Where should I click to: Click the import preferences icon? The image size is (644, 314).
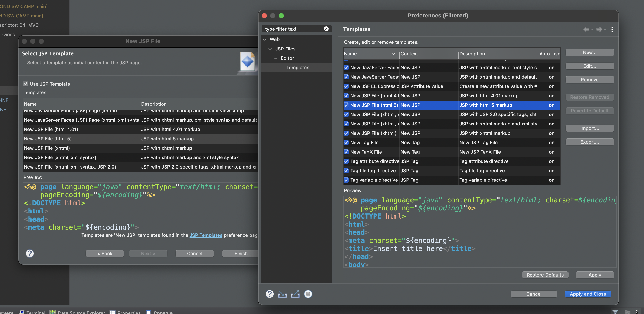282,294
